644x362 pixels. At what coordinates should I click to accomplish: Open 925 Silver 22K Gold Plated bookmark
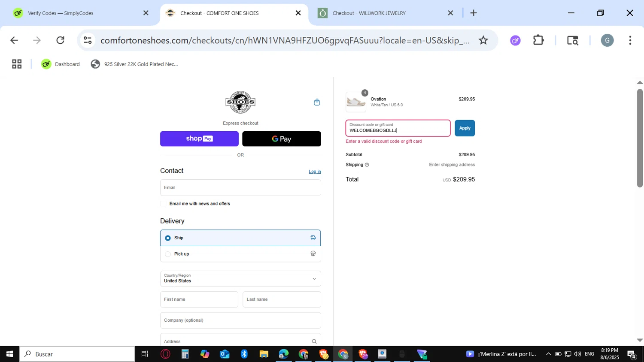pos(134,64)
